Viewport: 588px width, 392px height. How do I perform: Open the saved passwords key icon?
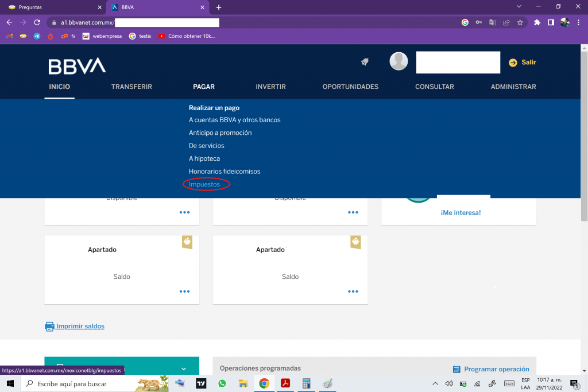pyautogui.click(x=479, y=22)
